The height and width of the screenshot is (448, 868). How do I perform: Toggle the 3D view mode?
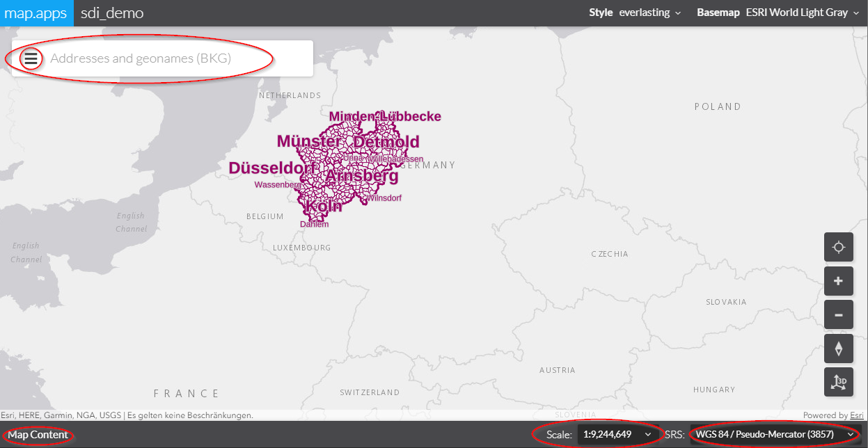point(838,382)
